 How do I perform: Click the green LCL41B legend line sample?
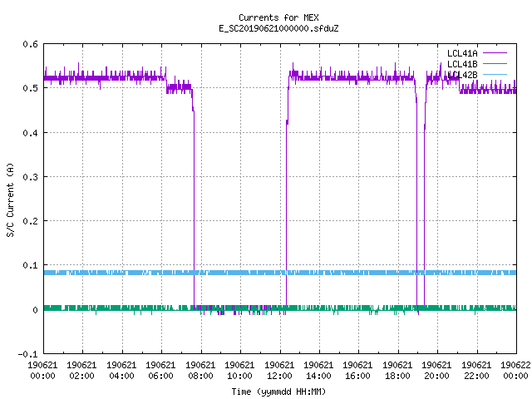coord(495,63)
